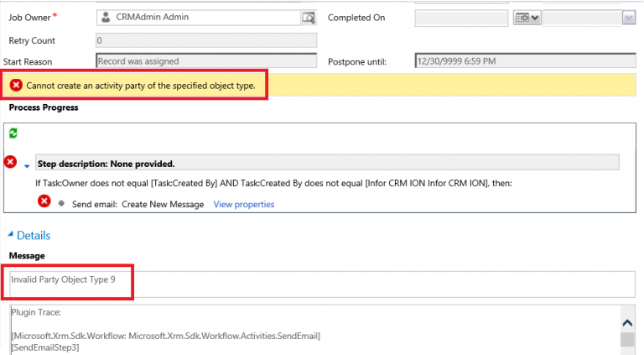Click the Microsoft.Xrm.Sdk.Workflow trace line
The height and width of the screenshot is (355, 644).
pos(165,336)
